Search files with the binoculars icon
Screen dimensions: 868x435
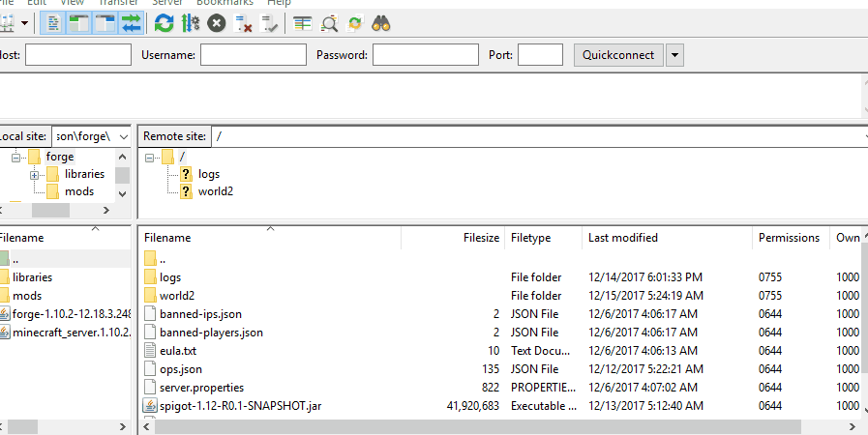click(381, 23)
